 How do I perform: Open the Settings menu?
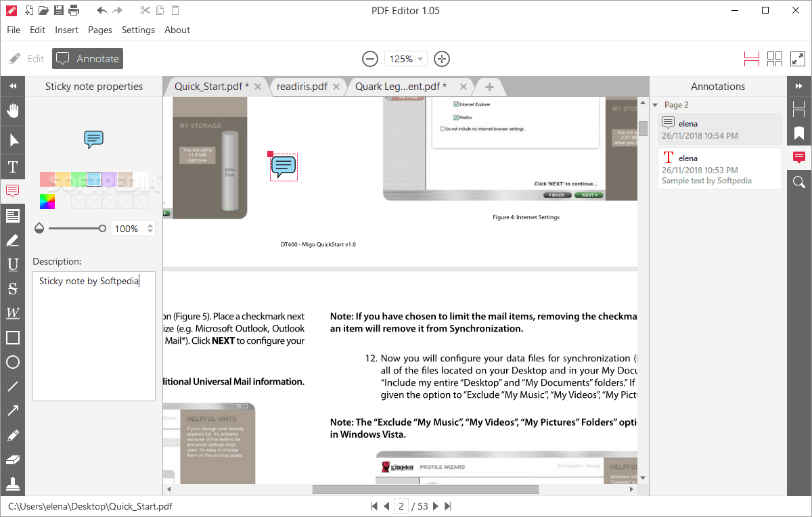[138, 30]
